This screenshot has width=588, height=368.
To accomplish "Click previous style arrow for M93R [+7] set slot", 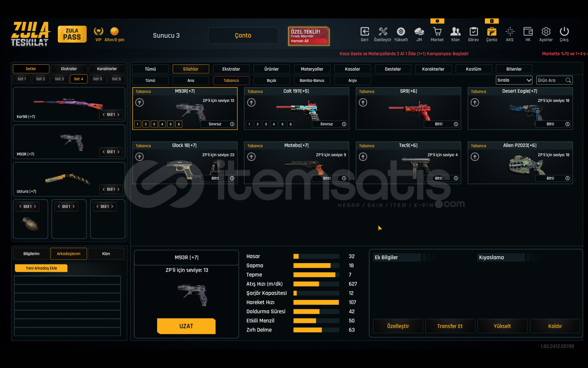I will coord(104,152).
